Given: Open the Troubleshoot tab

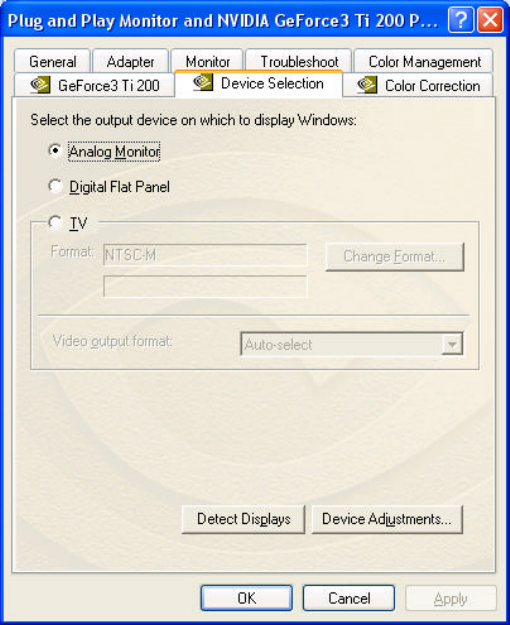Looking at the screenshot, I should pyautogui.click(x=299, y=62).
